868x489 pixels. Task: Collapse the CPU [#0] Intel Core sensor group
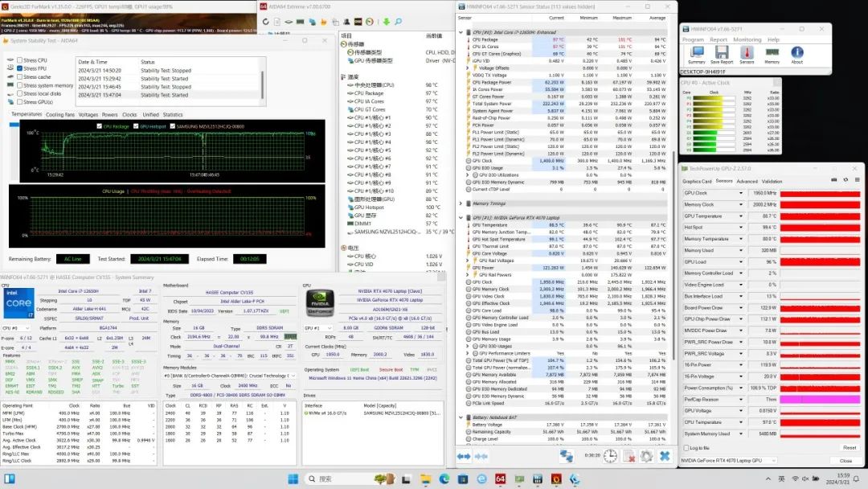tap(462, 33)
